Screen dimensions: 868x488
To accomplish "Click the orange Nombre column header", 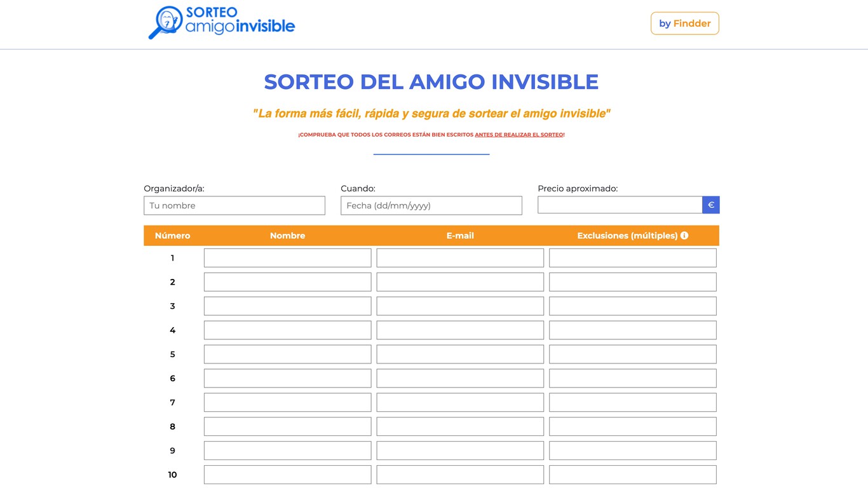I will (x=287, y=235).
